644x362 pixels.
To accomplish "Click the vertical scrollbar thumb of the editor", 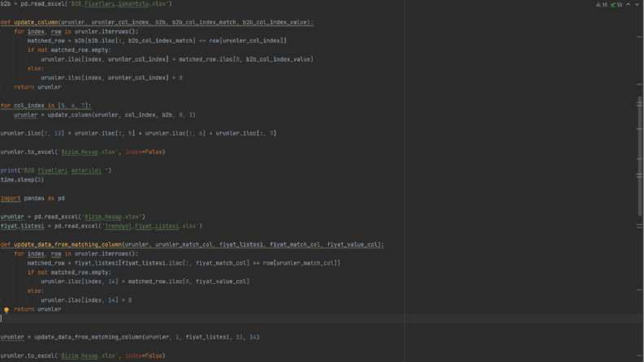I will tap(639, 156).
